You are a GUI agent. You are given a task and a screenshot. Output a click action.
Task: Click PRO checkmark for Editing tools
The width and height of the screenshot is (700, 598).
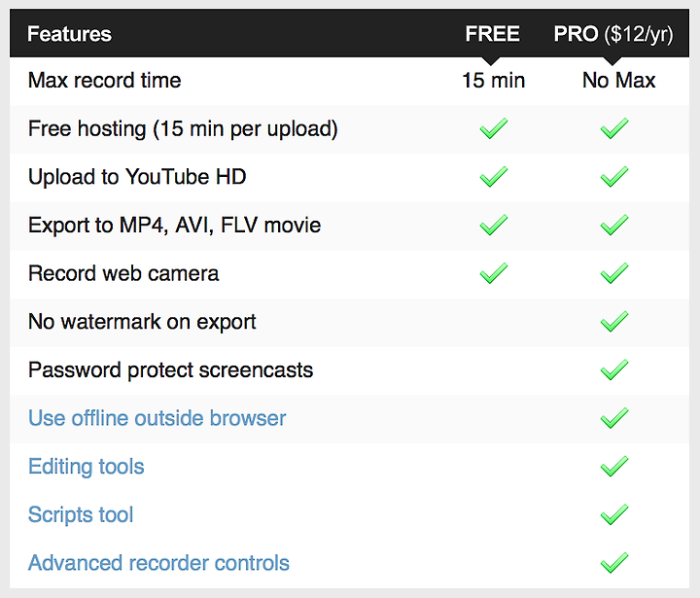pyautogui.click(x=614, y=467)
